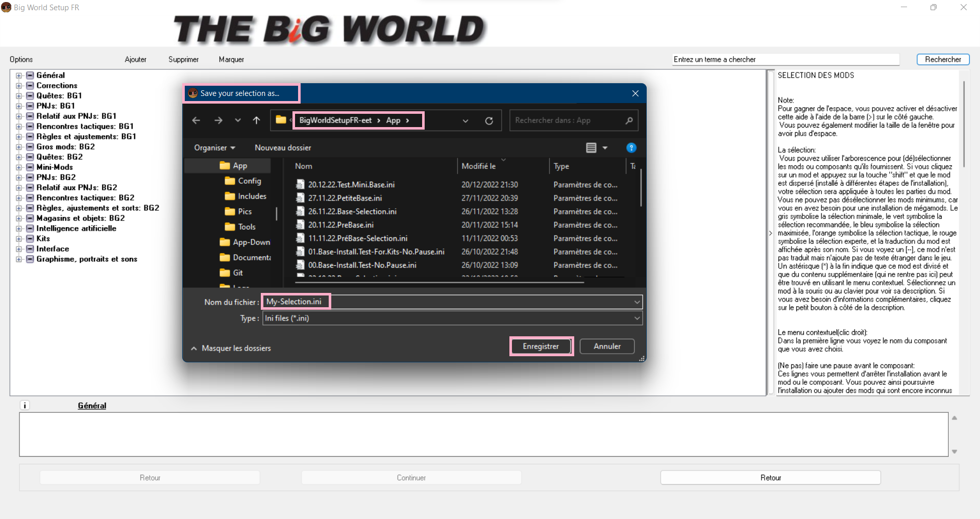This screenshot has width=980, height=519.
Task: Open the Ajouter menu
Action: click(x=135, y=60)
